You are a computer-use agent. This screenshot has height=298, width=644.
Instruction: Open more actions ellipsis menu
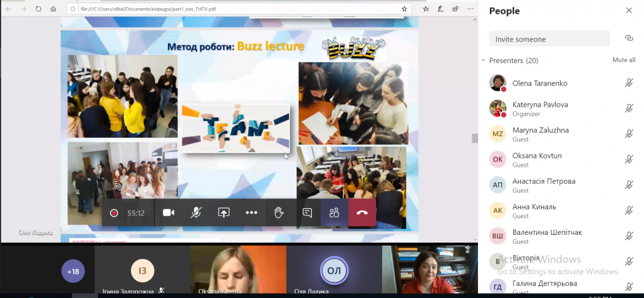click(251, 213)
